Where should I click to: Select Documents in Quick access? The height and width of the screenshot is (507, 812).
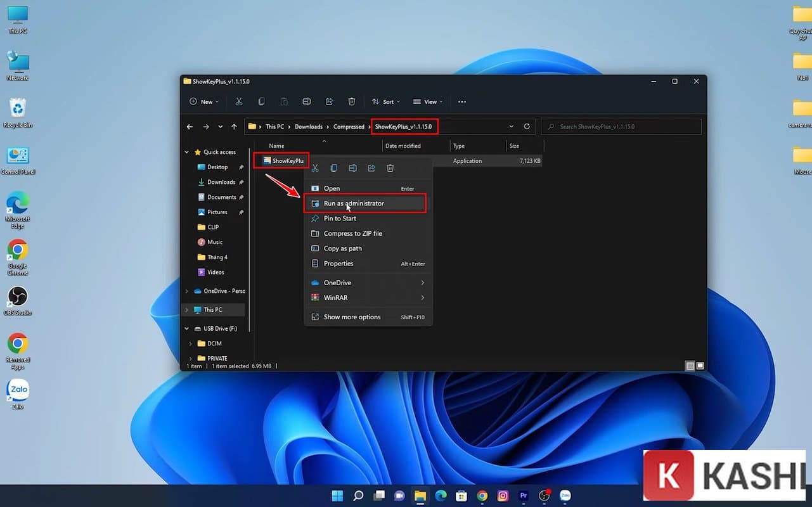pyautogui.click(x=221, y=197)
